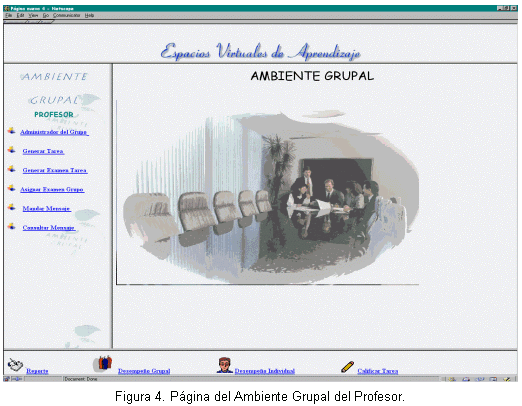Image resolution: width=522 pixels, height=406 pixels.
Task: Click the pencil icon for Calificar Tarea
Action: (x=347, y=367)
